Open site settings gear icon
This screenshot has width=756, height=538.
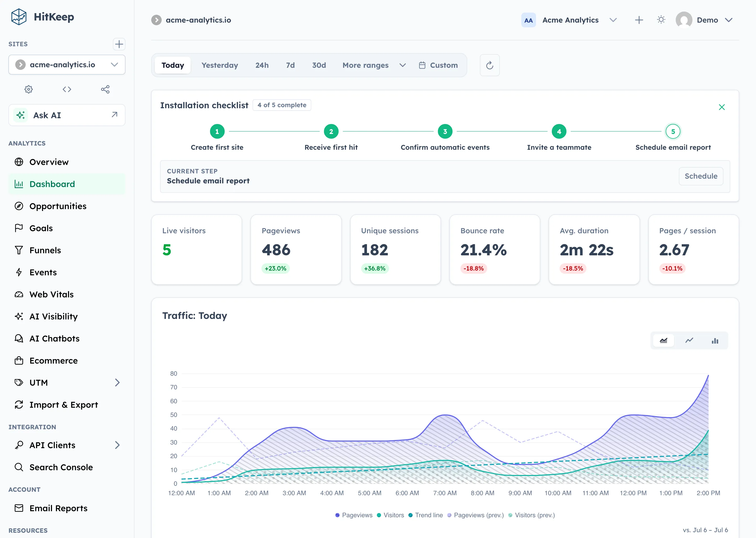click(29, 89)
